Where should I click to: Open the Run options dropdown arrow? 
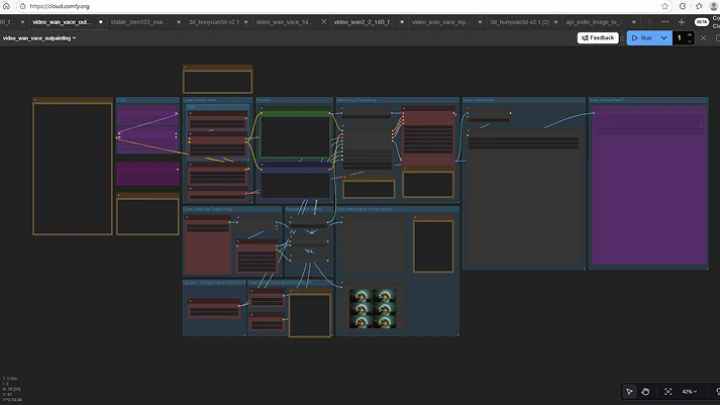[x=664, y=38]
